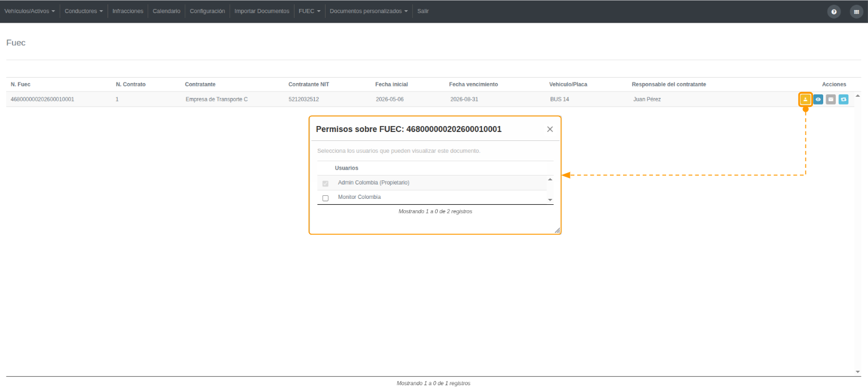Click Salir to log out

pos(423,11)
